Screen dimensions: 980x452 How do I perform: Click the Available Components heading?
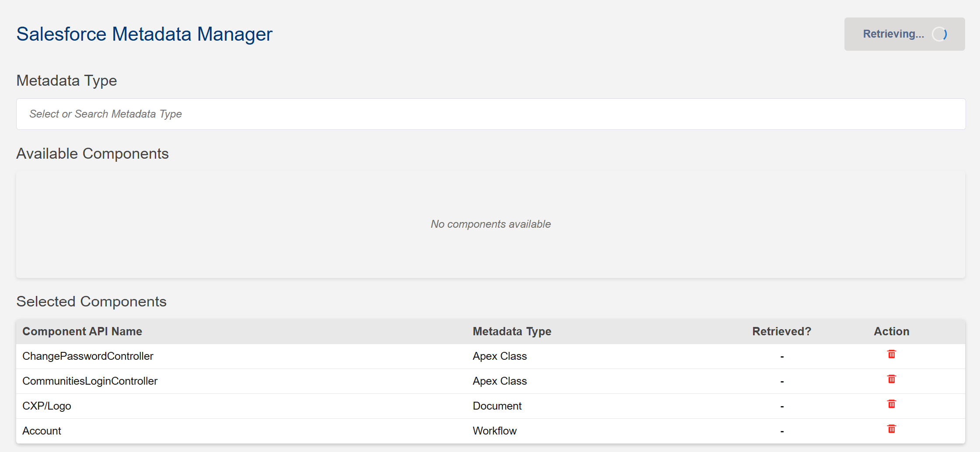click(92, 154)
